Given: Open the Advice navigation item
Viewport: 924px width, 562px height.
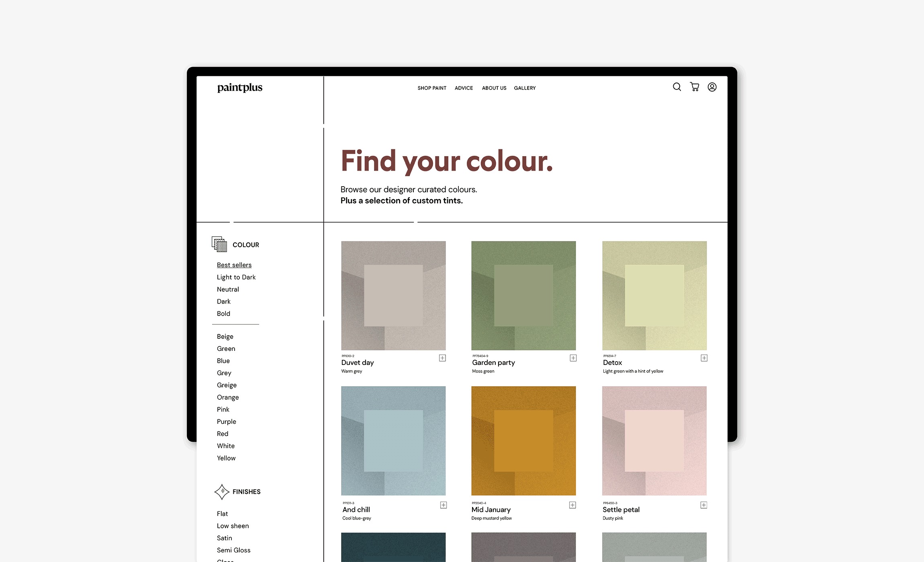Looking at the screenshot, I should (464, 88).
